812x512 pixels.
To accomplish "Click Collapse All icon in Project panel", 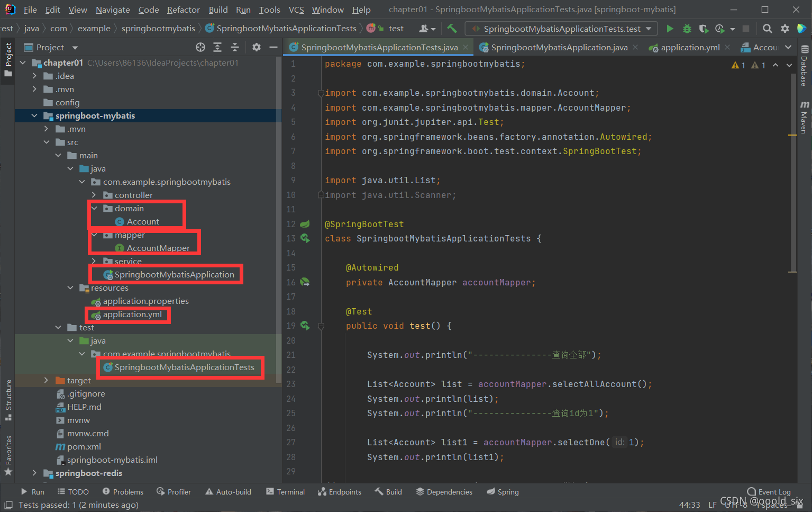I will click(235, 47).
